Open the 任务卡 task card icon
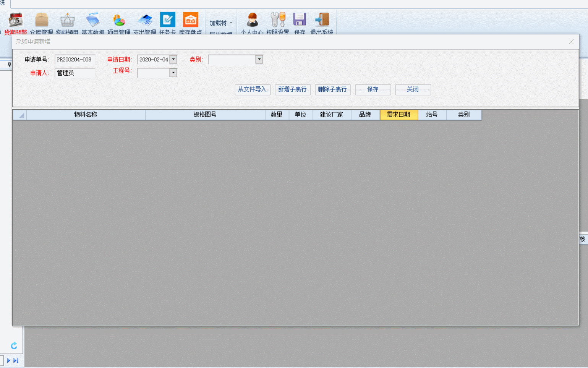588x368 pixels. 167,20
